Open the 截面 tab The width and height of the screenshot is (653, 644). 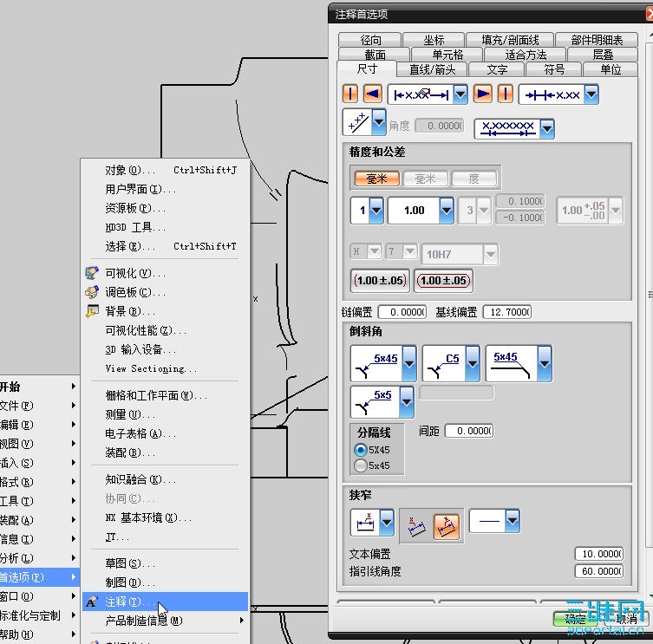[375, 55]
